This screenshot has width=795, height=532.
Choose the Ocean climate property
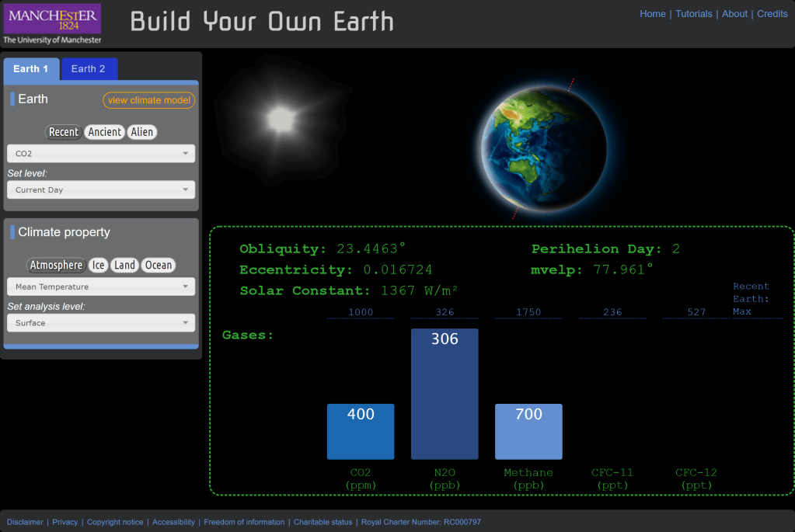(159, 266)
